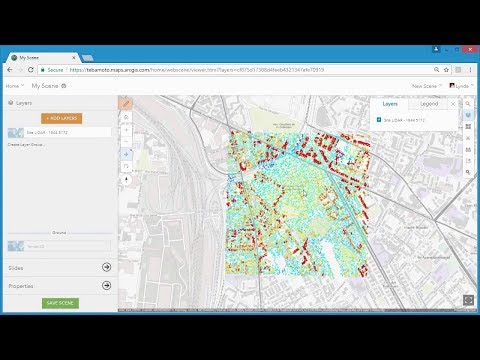This screenshot has width=480, height=360.
Task: Select the Rotate navigation tool
Action: coord(126,166)
